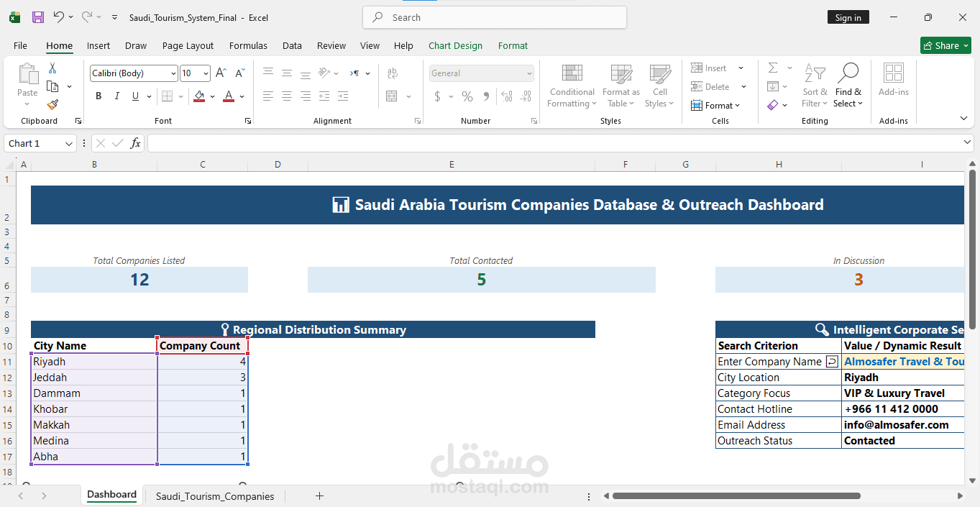The width and height of the screenshot is (980, 507).
Task: Click the Insert Function fx button
Action: coord(135,143)
